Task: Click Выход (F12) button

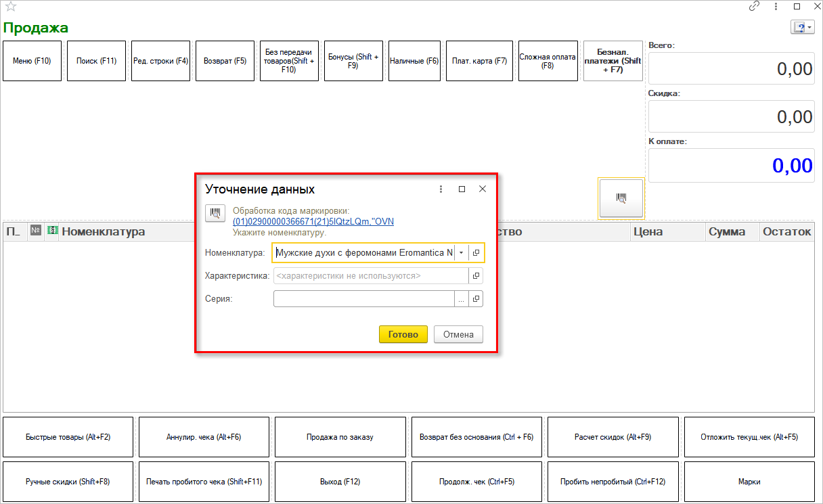Action: [x=340, y=482]
